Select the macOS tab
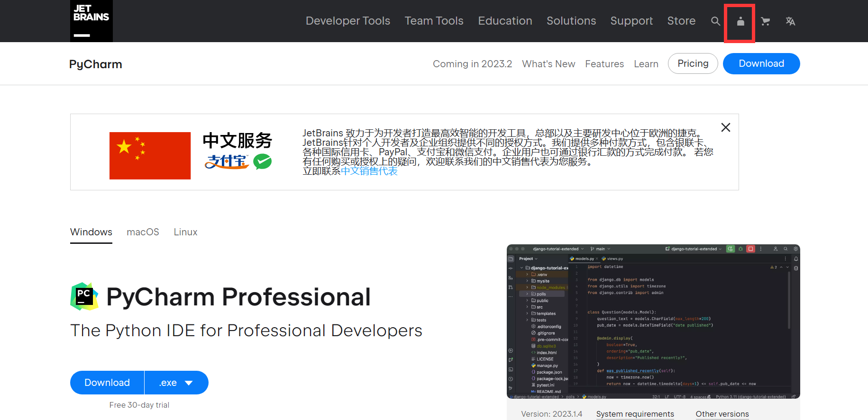This screenshot has width=868, height=420. point(143,232)
